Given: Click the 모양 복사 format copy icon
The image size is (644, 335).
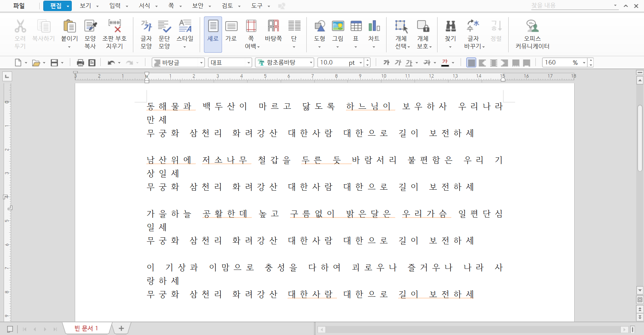Looking at the screenshot, I should pyautogui.click(x=90, y=26).
